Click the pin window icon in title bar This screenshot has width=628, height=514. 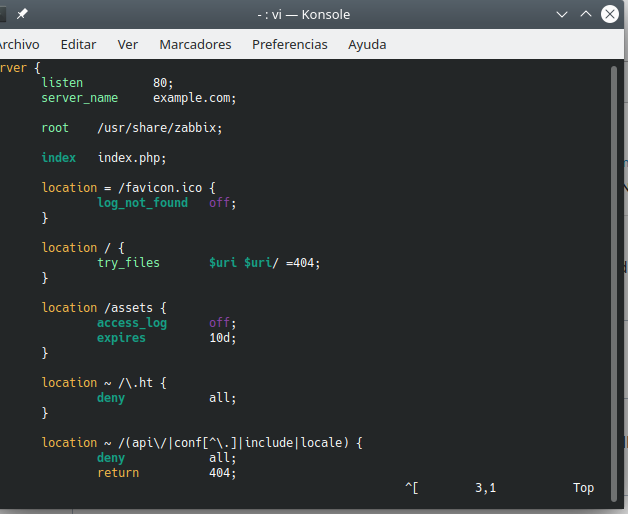22,14
